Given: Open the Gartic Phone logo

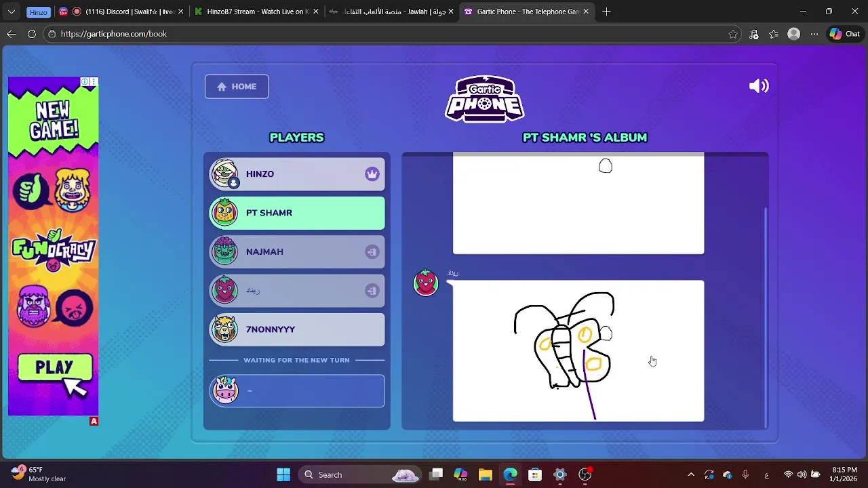Looking at the screenshot, I should click(484, 99).
